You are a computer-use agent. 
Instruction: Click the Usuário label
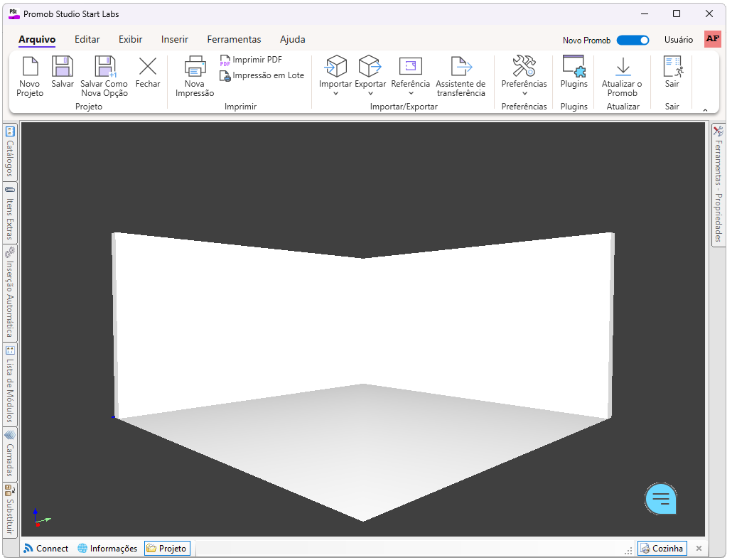pyautogui.click(x=678, y=40)
